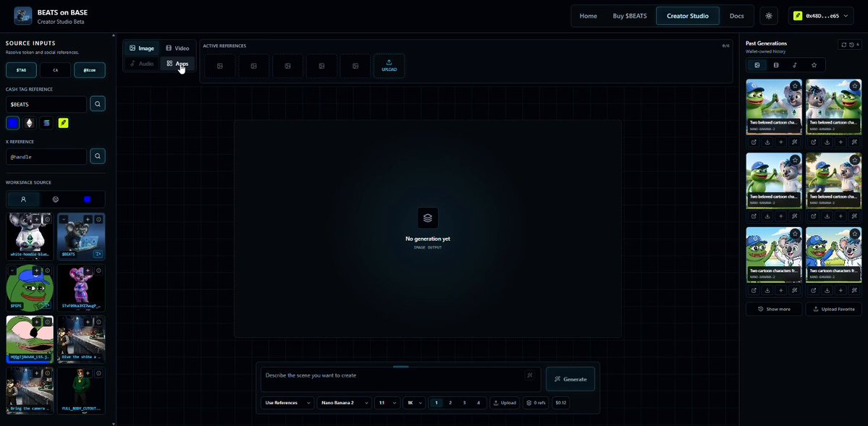The image size is (868, 426).
Task: Select the person tab in Workspace Source
Action: tap(23, 199)
